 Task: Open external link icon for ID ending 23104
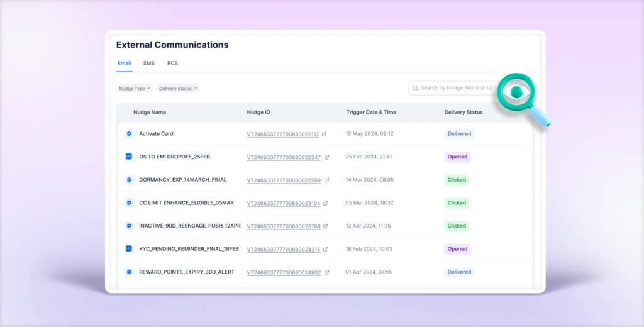click(x=326, y=204)
